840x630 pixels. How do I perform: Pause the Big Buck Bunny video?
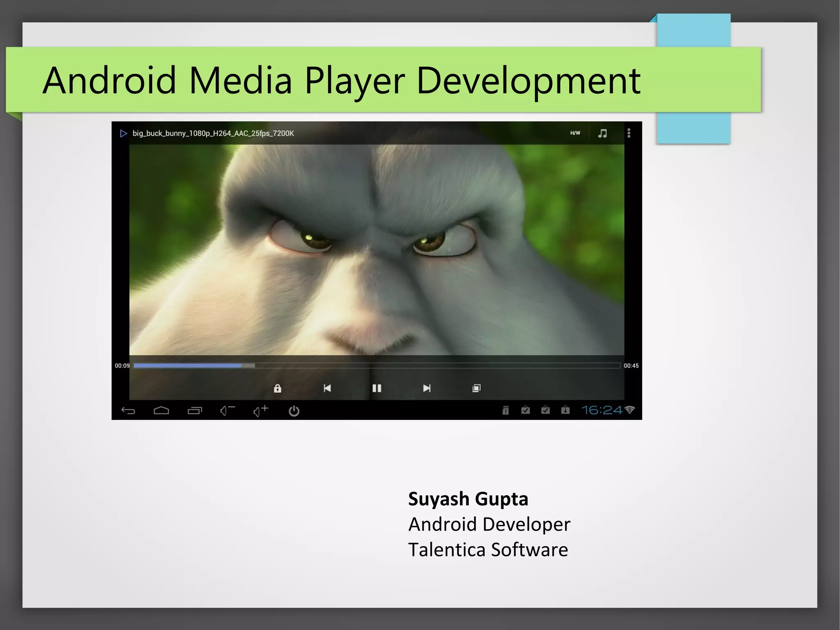click(x=377, y=388)
